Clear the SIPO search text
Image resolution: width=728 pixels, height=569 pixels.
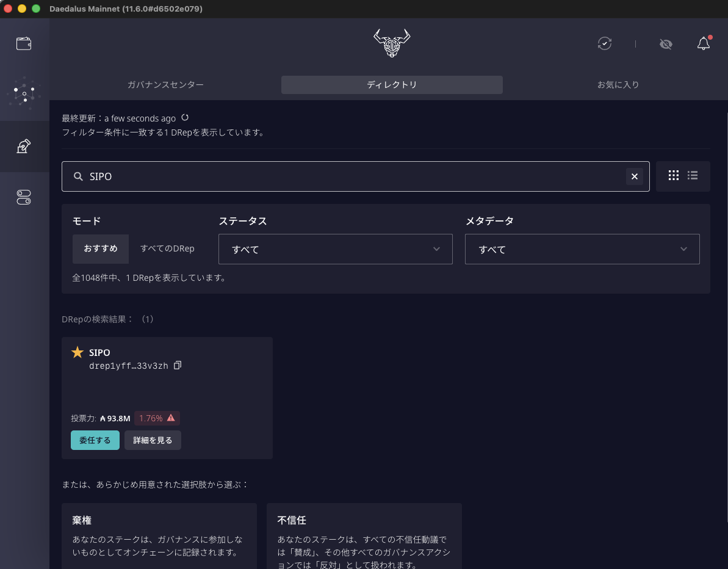coord(634,176)
